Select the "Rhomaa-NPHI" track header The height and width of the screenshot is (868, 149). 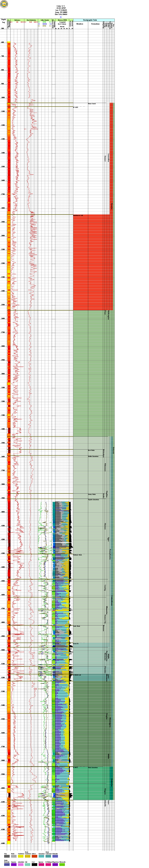click(x=62, y=20)
